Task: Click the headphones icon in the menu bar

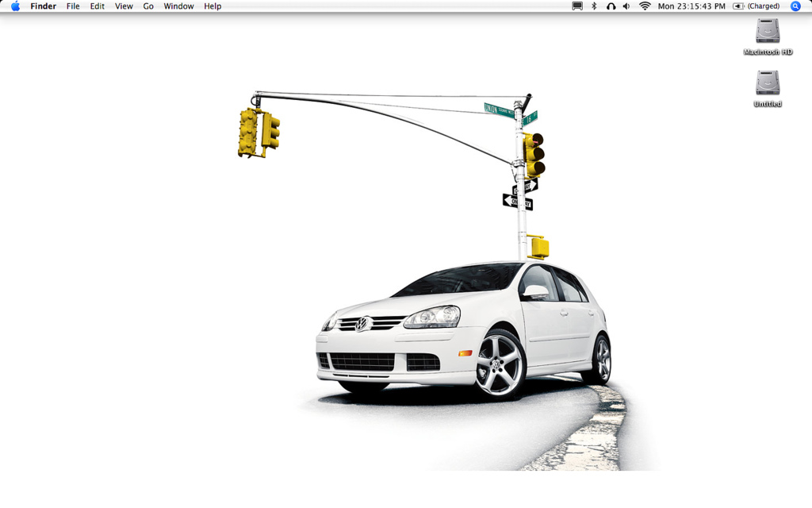Action: pos(611,6)
